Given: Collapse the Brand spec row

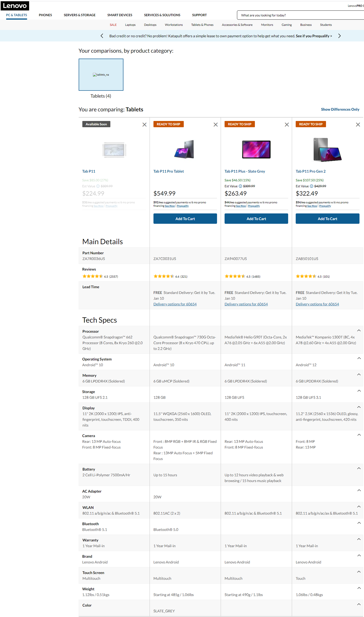Looking at the screenshot, I should coord(359,555).
